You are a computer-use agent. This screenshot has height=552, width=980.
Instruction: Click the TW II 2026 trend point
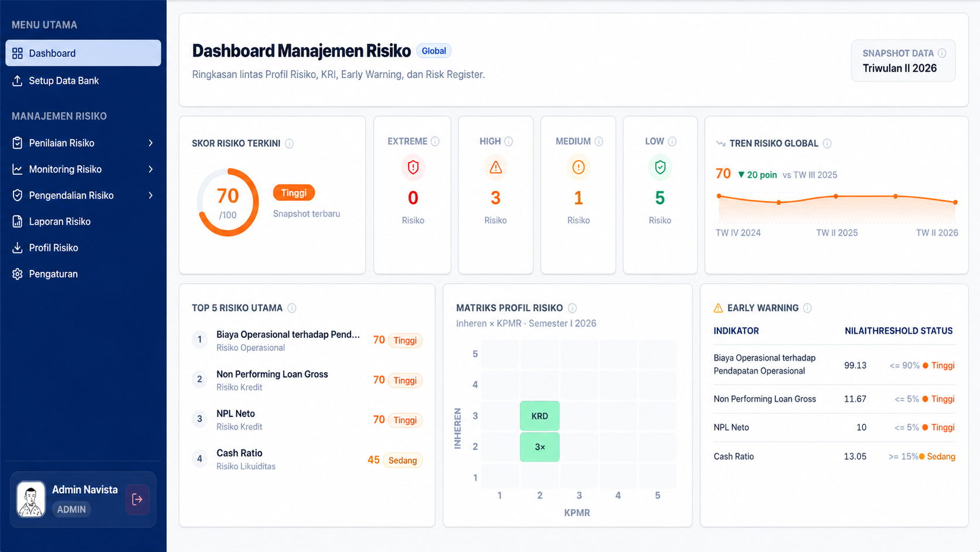(955, 202)
